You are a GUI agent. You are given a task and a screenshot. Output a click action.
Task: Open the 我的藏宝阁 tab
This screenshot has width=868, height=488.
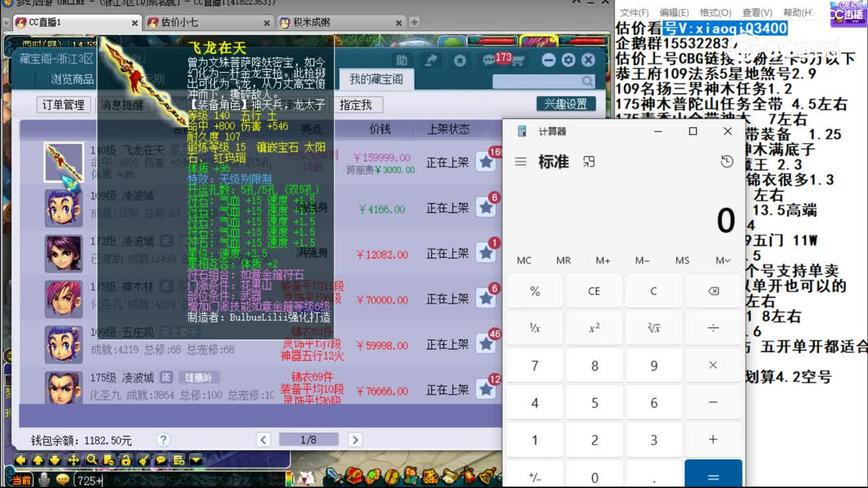[376, 79]
